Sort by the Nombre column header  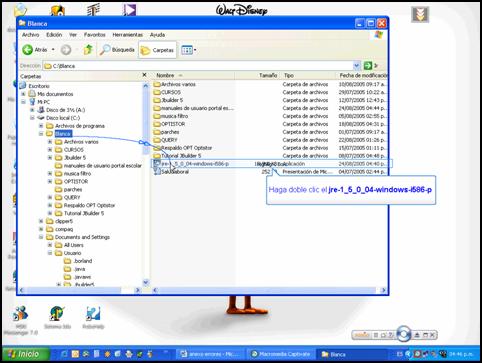[193, 75]
